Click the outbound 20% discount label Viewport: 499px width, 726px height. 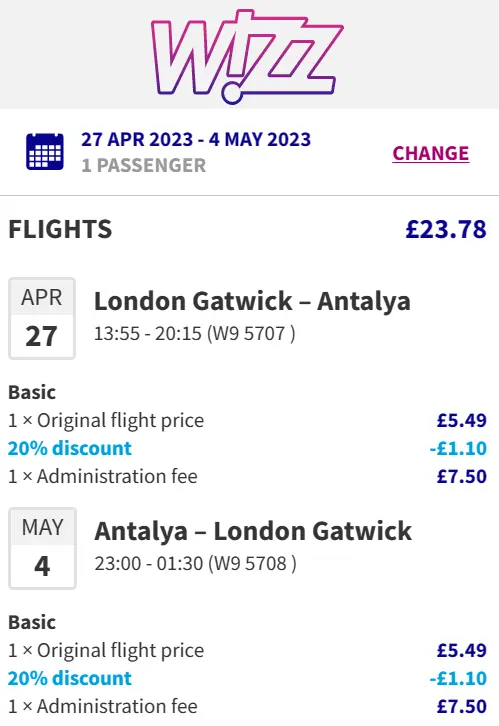tap(70, 448)
